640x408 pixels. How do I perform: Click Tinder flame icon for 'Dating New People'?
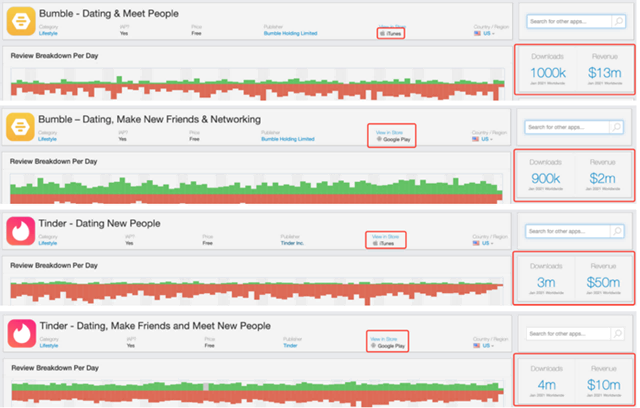pyautogui.click(x=20, y=229)
